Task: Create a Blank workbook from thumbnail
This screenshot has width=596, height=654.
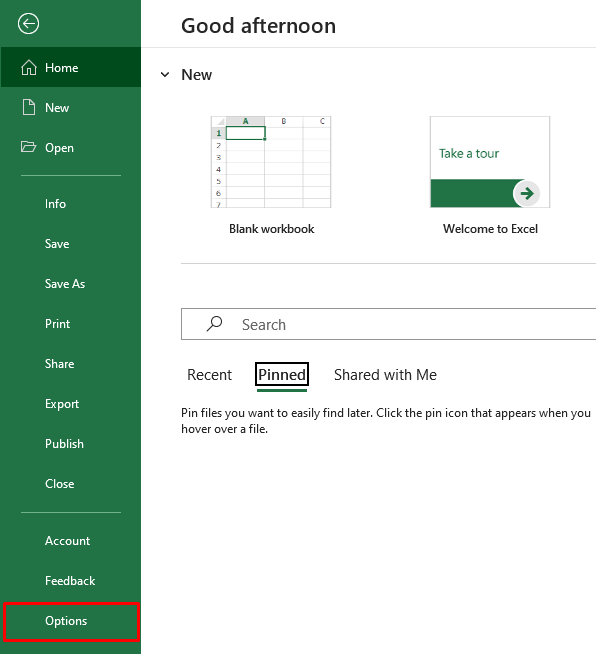Action: click(x=271, y=162)
